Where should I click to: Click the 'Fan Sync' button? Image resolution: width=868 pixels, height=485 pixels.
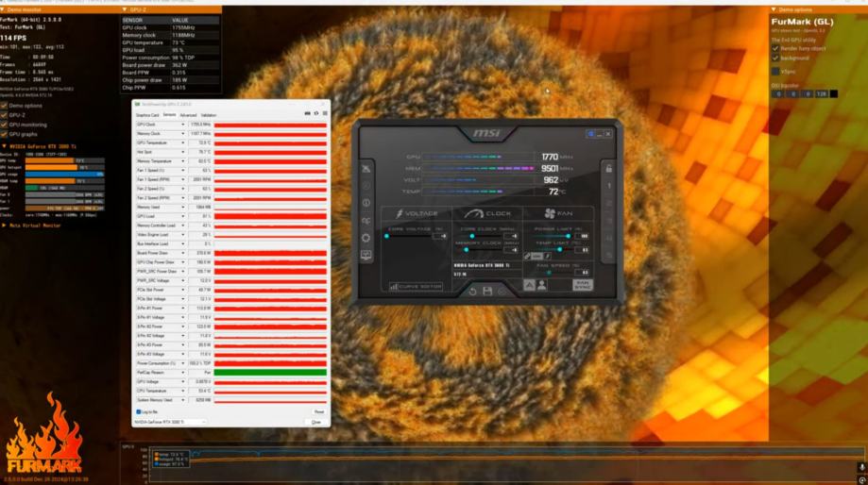pyautogui.click(x=583, y=285)
